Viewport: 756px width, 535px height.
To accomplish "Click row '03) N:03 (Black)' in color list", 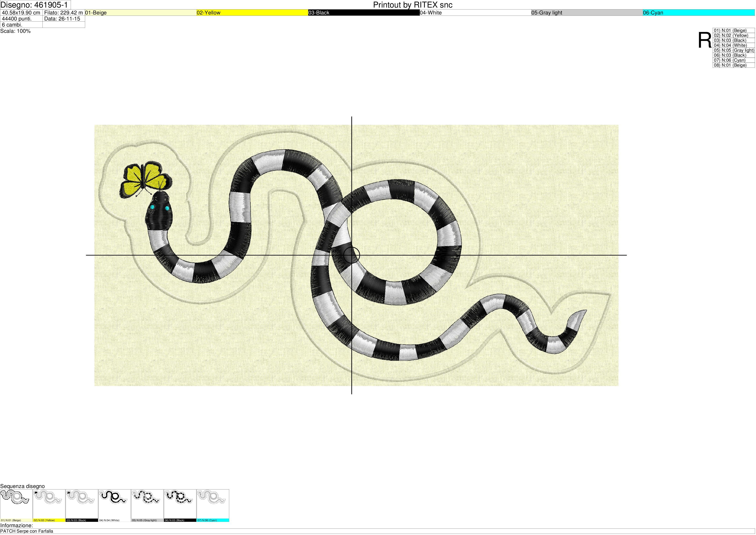I will [x=734, y=40].
